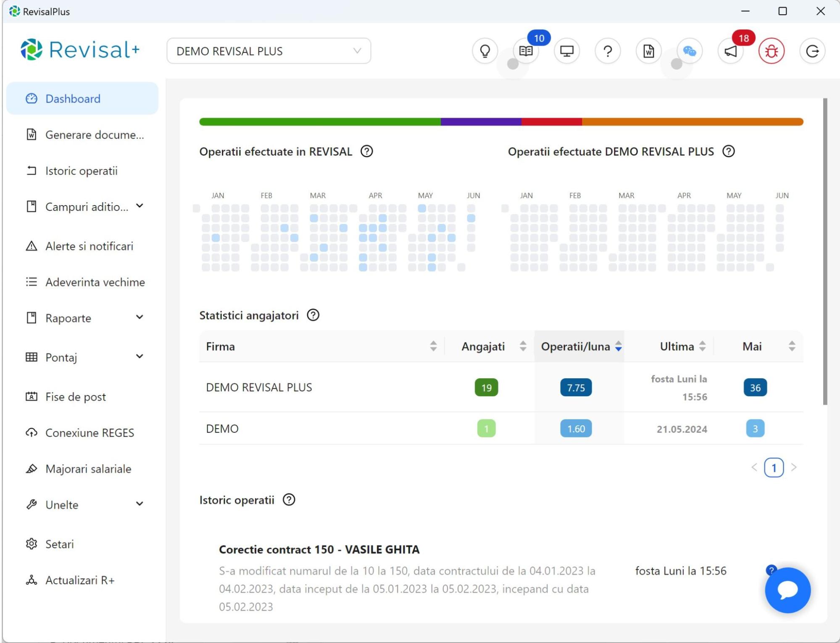
Task: Click the red bug report icon
Action: point(771,51)
